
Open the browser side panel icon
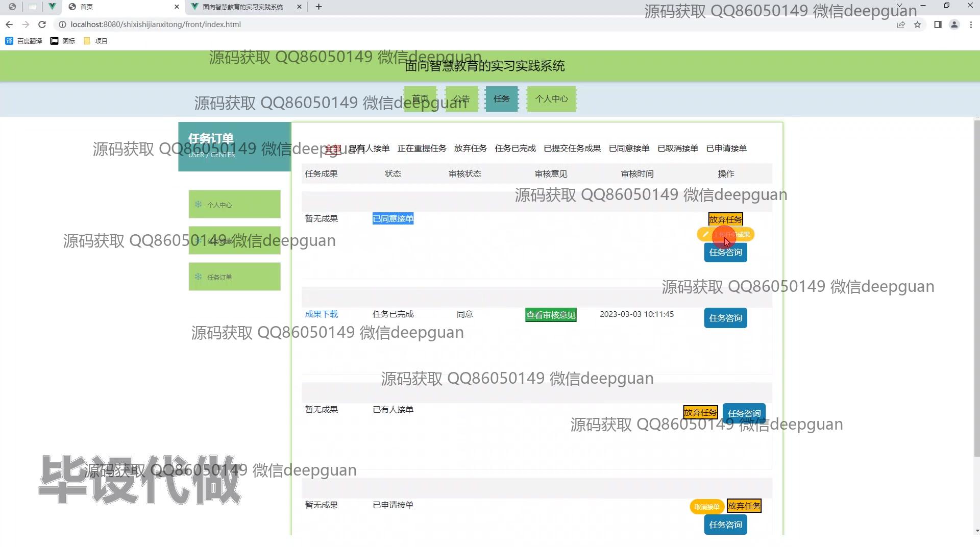938,24
